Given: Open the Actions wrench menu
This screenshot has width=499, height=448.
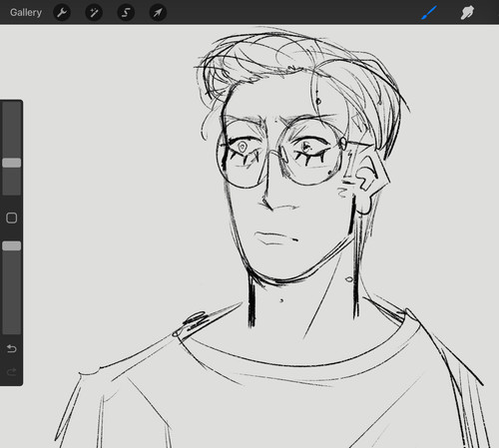Looking at the screenshot, I should coord(62,13).
